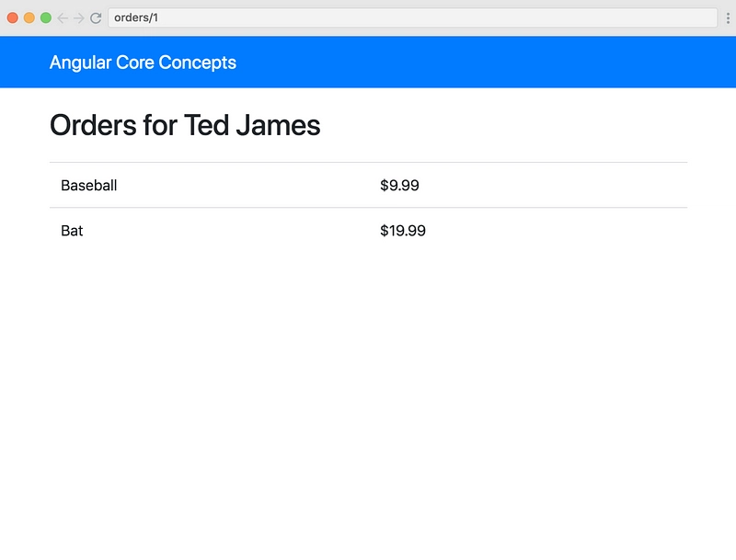Select the Baseball item cell
This screenshot has height=560, width=736.
(209, 185)
